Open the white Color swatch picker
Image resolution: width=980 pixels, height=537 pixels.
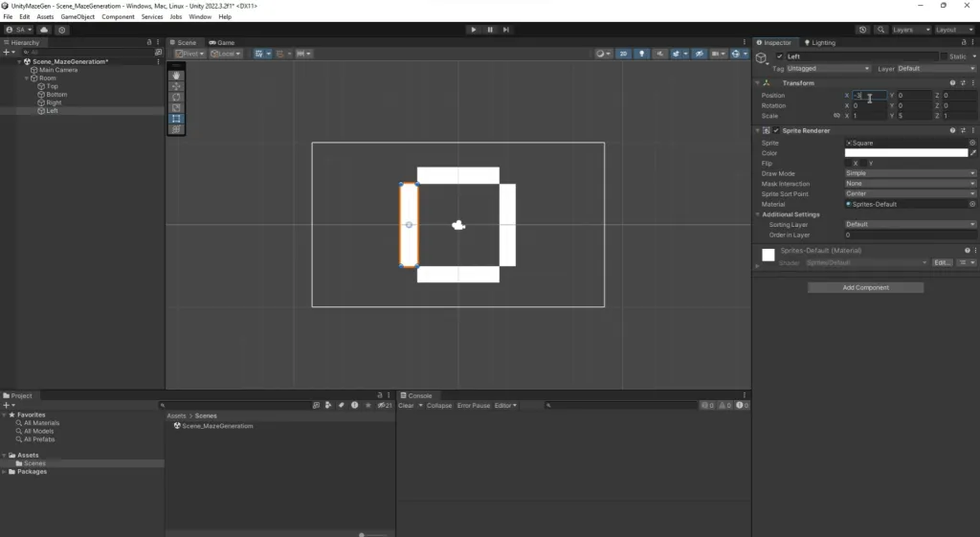[905, 153]
